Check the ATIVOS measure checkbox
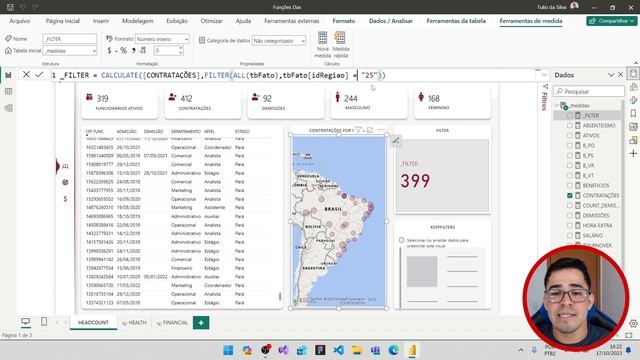This screenshot has width=640, height=360. point(570,136)
